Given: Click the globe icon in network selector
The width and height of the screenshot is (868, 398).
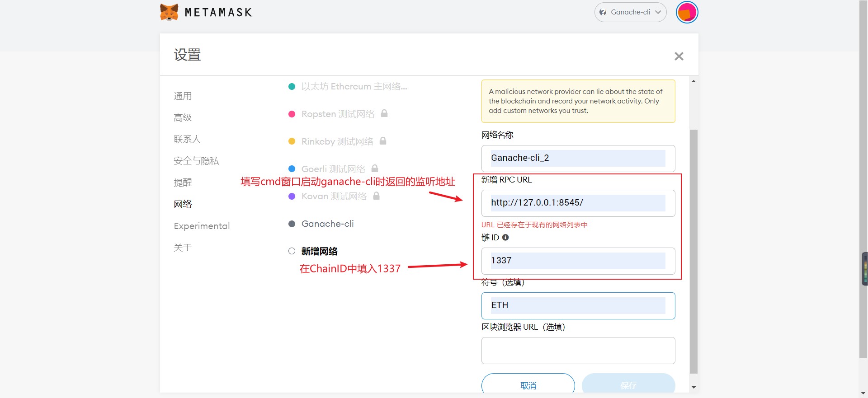Looking at the screenshot, I should 603,12.
